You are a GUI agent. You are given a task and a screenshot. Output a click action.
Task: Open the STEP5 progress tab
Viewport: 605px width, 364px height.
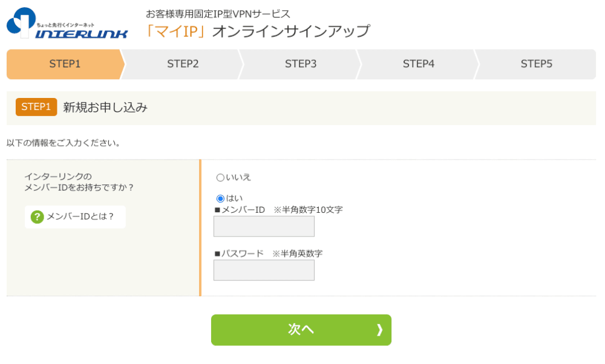click(536, 64)
